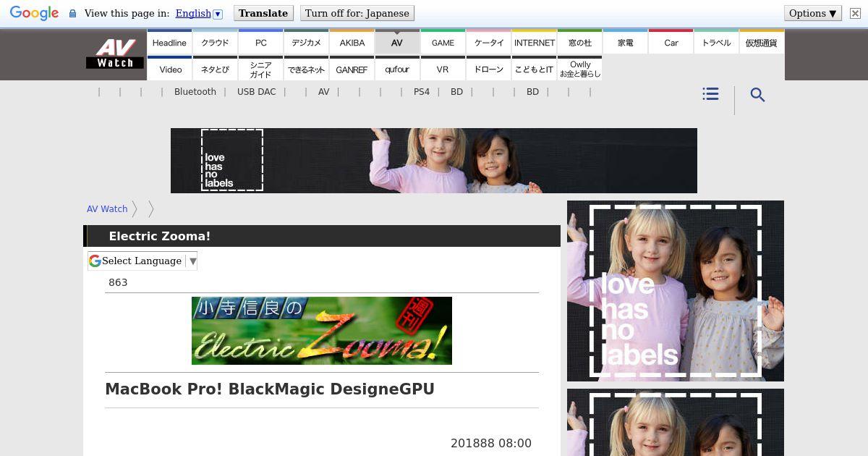Image resolution: width=868 pixels, height=456 pixels.
Task: Click the PS4 category link
Action: point(422,92)
